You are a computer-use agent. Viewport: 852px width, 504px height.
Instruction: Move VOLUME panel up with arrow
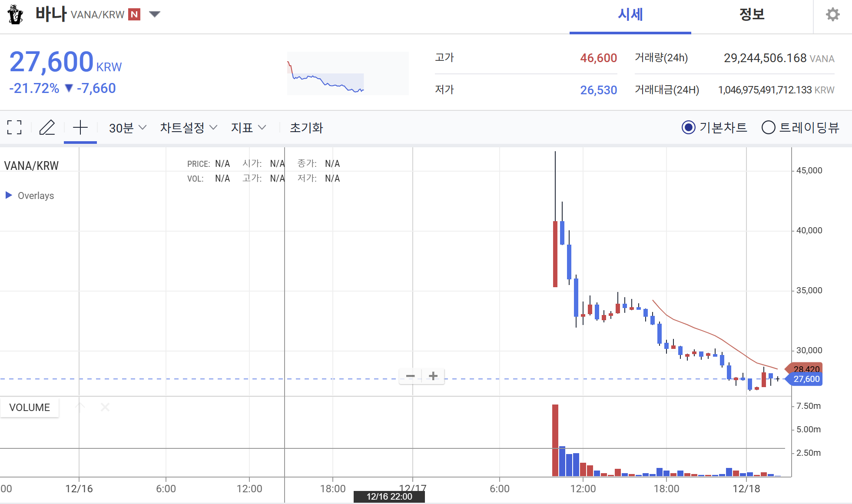80,407
